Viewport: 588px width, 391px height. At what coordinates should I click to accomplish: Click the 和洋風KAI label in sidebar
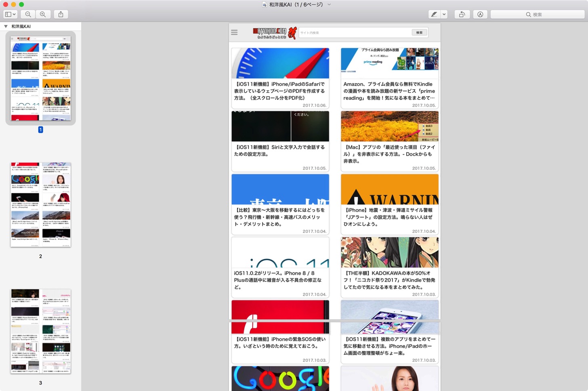click(21, 26)
